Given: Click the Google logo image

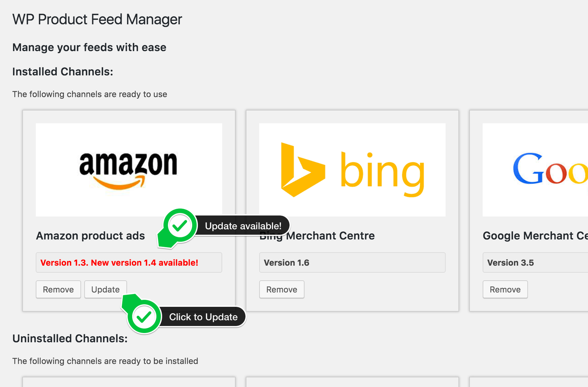Looking at the screenshot, I should (535, 170).
